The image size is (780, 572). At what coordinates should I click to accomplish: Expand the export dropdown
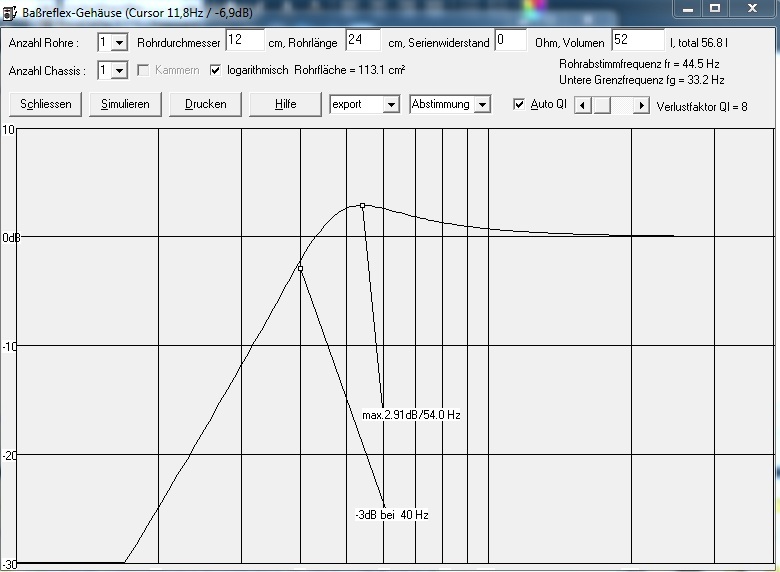[391, 104]
